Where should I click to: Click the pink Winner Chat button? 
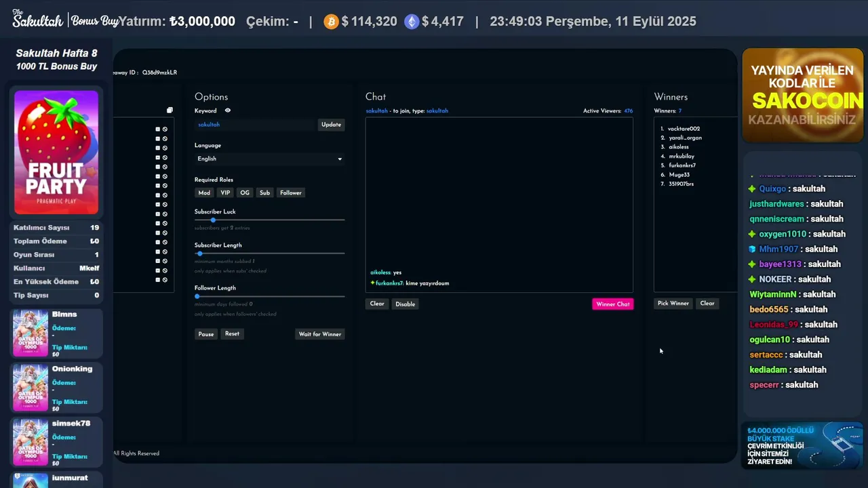(x=613, y=304)
